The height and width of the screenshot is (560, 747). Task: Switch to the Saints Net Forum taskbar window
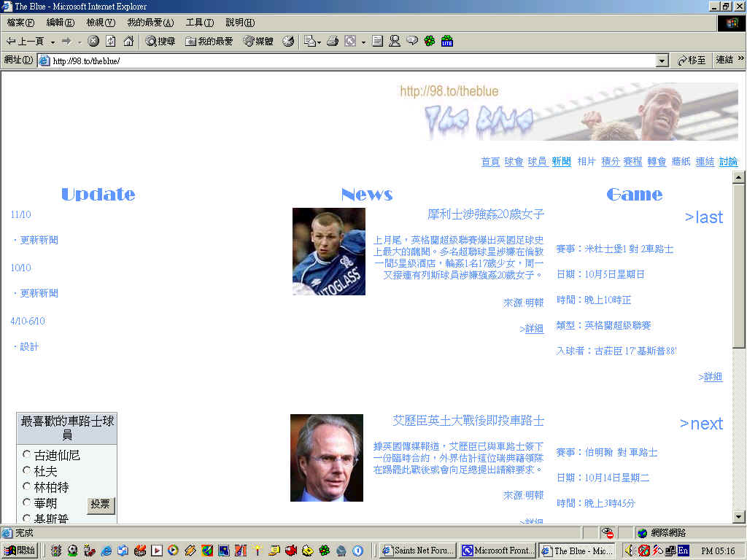tap(419, 551)
